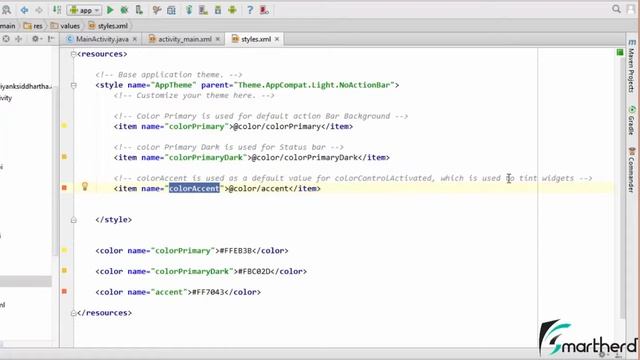Click gutter swatch next to colorPrimary item

coord(64,126)
